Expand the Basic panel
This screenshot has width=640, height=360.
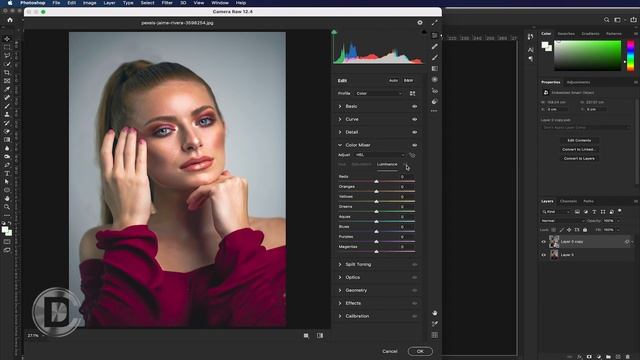pos(340,107)
